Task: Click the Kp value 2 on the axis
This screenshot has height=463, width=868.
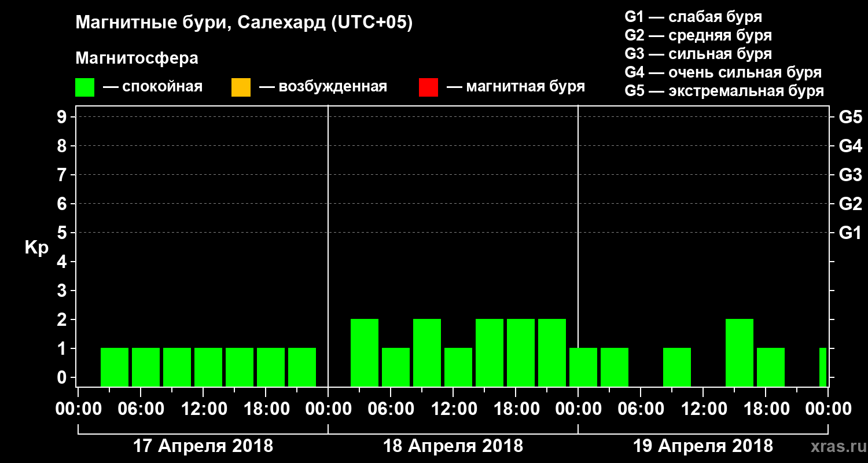Action: tap(63, 319)
